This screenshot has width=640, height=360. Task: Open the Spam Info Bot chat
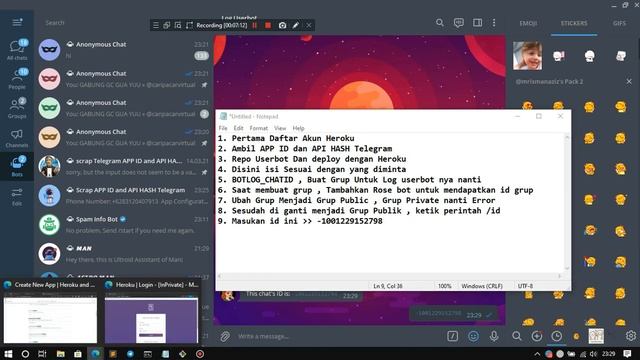(x=123, y=224)
